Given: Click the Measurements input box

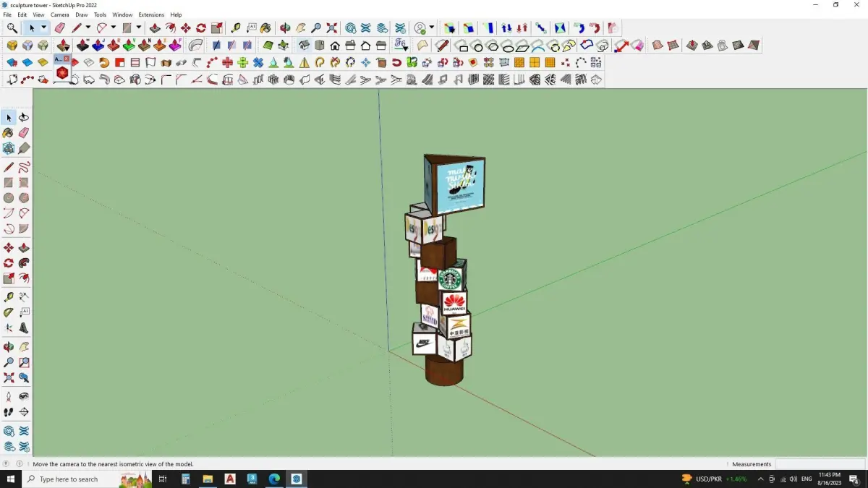Looking at the screenshot, I should point(820,464).
